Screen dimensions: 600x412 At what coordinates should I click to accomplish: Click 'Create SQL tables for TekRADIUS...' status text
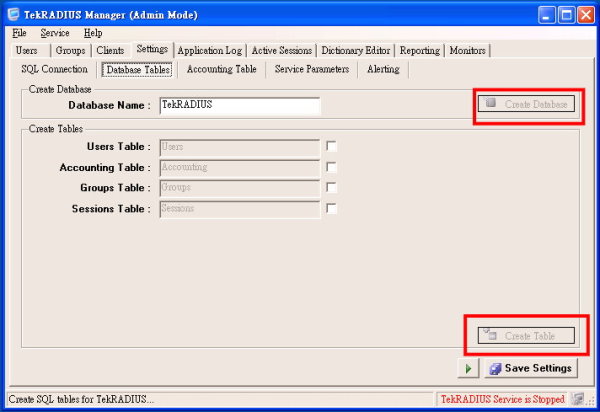coord(81,399)
